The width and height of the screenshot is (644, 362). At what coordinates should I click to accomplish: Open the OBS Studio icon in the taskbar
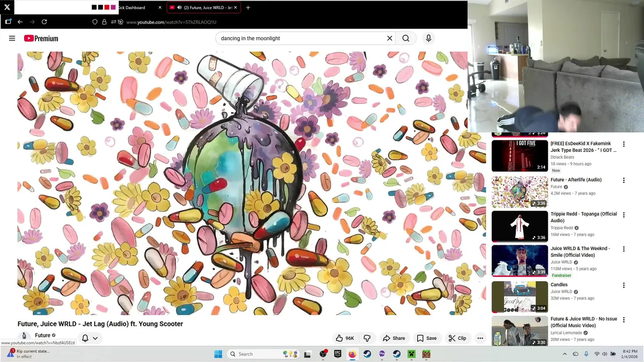pyautogui.click(x=323, y=354)
